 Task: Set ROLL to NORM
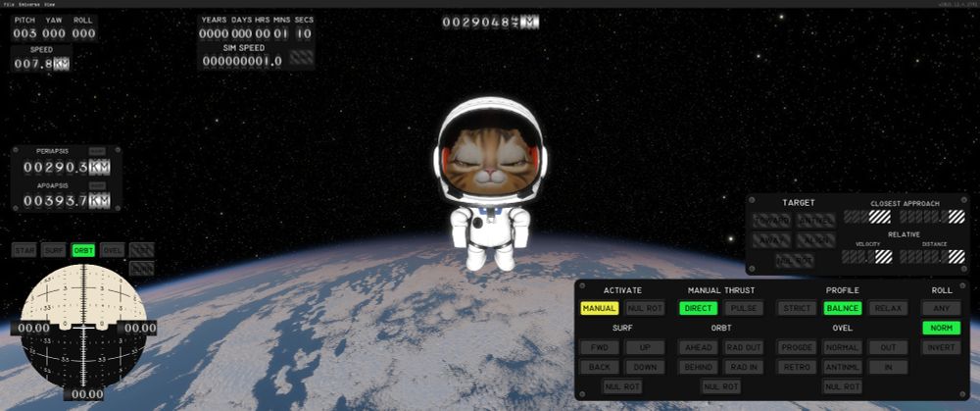[x=941, y=328]
